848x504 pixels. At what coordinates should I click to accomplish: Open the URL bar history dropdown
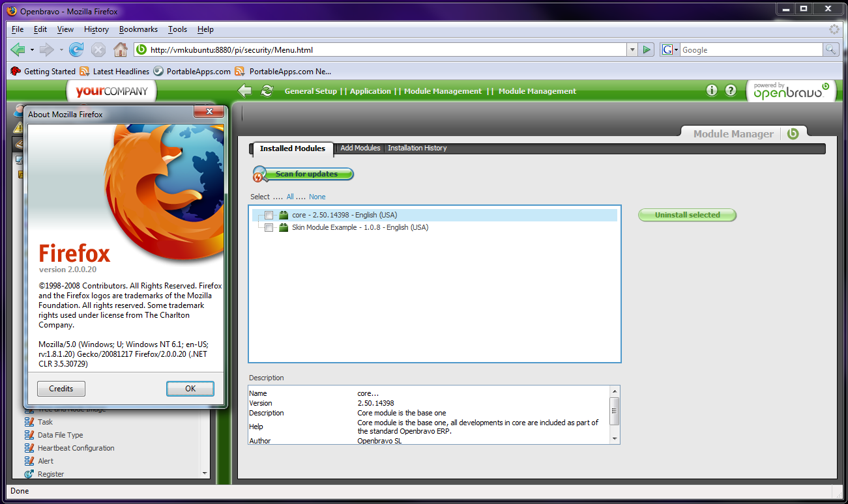coord(632,49)
